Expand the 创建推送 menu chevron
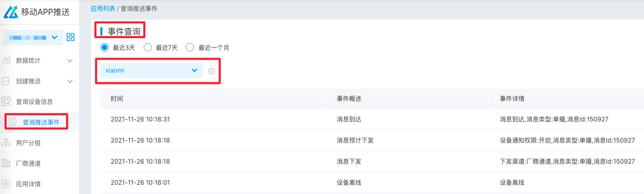Image resolution: width=644 pixels, height=194 pixels. click(x=71, y=81)
